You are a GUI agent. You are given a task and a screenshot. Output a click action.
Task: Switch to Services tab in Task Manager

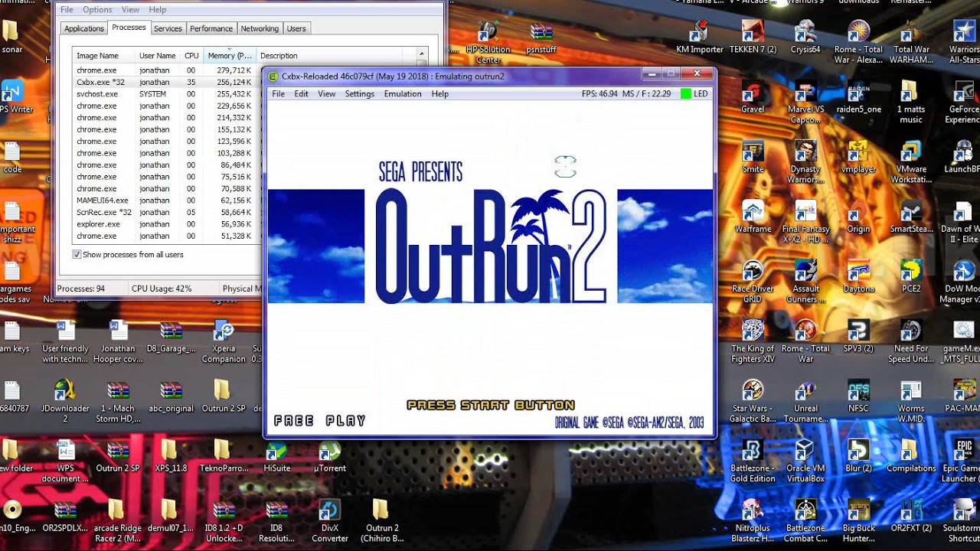click(x=168, y=28)
